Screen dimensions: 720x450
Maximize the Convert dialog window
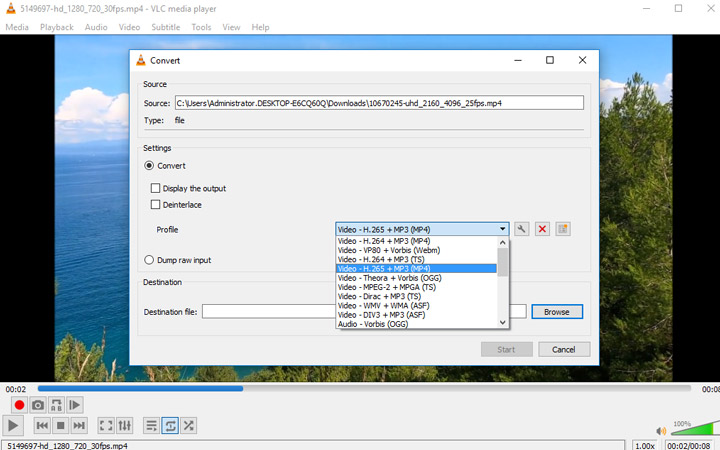click(x=550, y=60)
